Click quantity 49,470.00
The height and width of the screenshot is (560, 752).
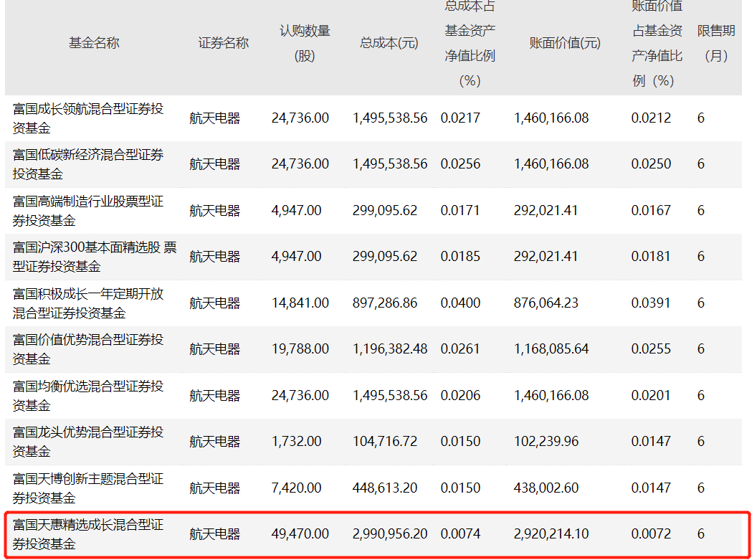tap(300, 533)
